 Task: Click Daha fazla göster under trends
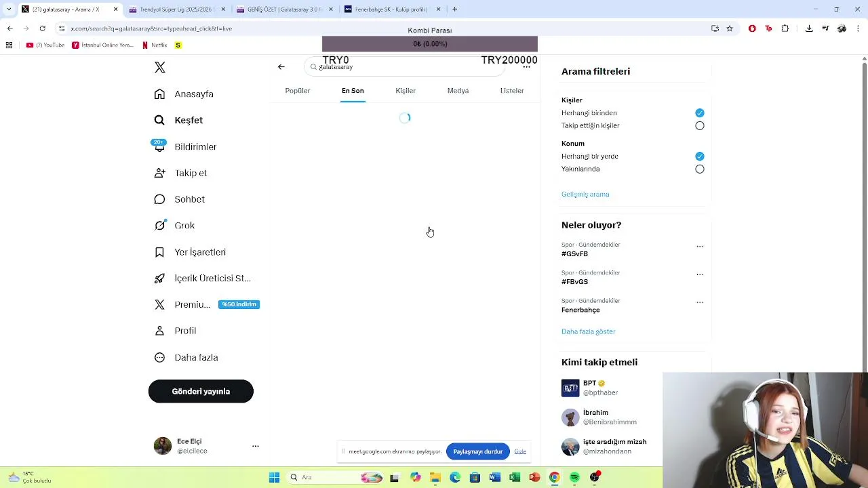588,332
